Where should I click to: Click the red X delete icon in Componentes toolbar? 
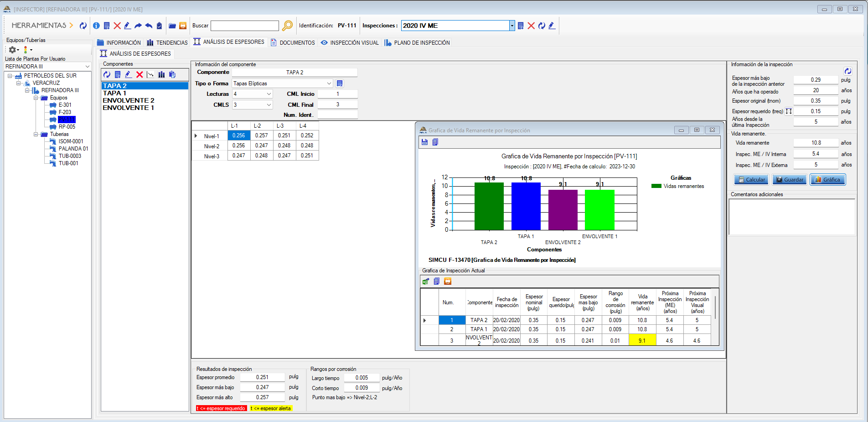point(139,74)
